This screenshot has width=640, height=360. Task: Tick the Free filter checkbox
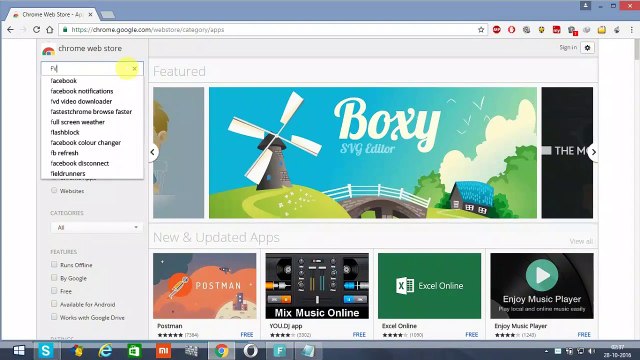point(54,291)
